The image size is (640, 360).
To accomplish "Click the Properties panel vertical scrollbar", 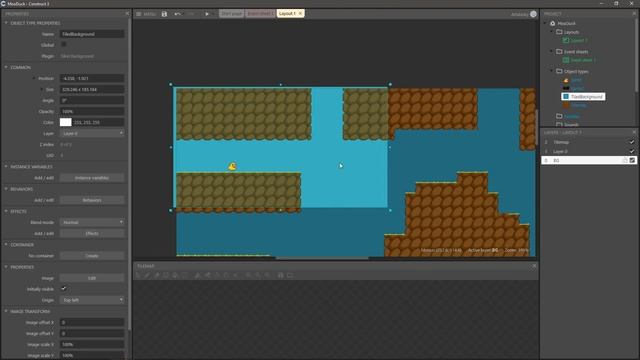I will (129, 173).
